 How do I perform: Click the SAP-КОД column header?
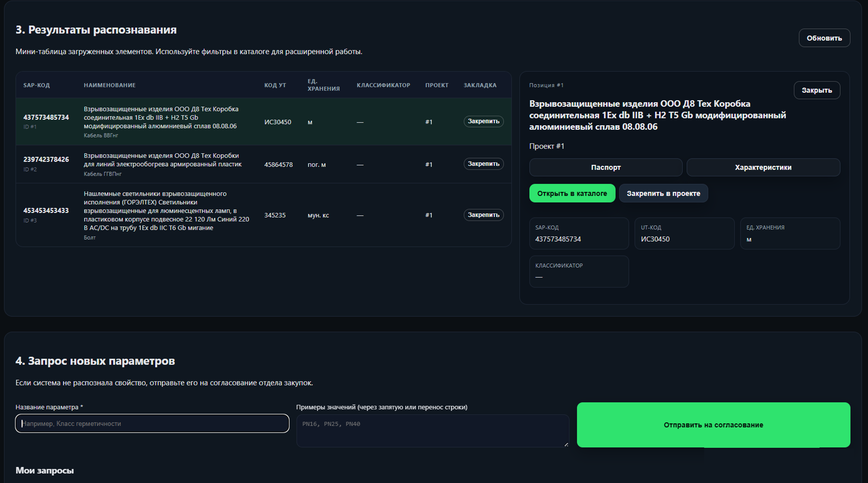pos(36,85)
